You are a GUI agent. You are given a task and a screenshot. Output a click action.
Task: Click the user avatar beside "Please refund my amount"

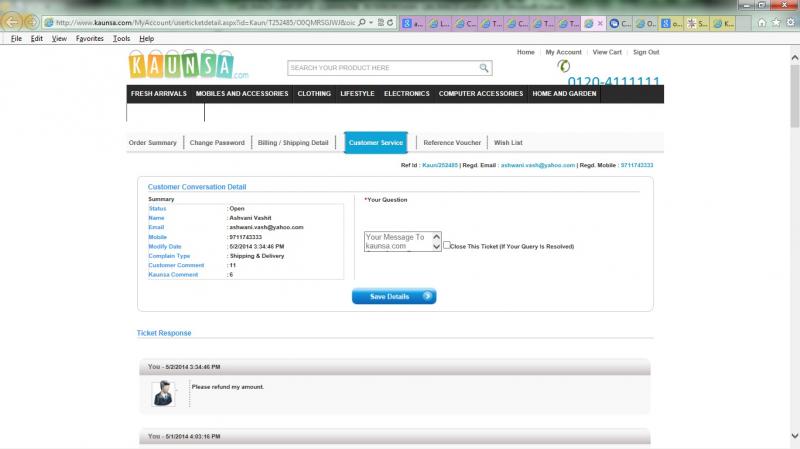pyautogui.click(x=163, y=393)
